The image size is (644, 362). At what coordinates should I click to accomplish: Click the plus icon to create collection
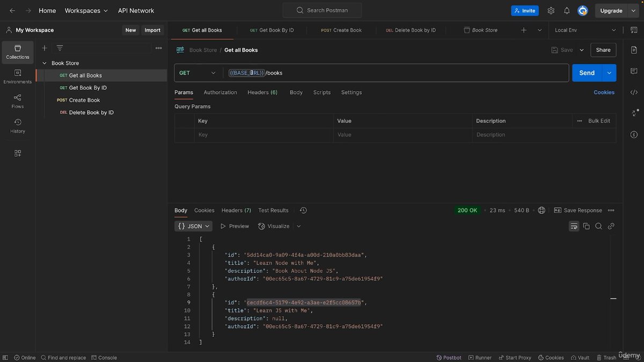(x=45, y=48)
